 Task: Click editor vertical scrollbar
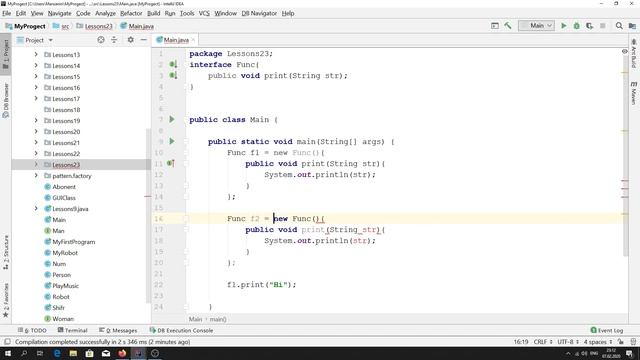[x=625, y=155]
